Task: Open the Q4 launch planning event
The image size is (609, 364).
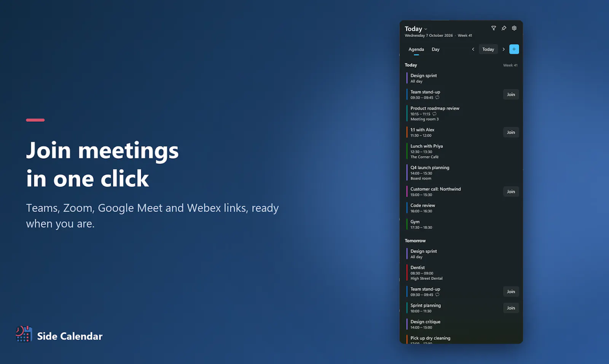Action: pyautogui.click(x=461, y=173)
